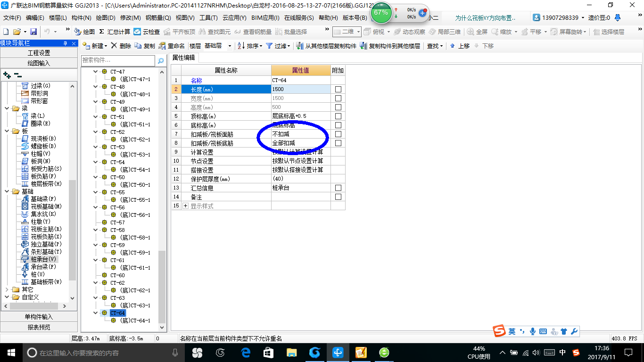Create a new project file via toolbar icon

pyautogui.click(x=6, y=32)
